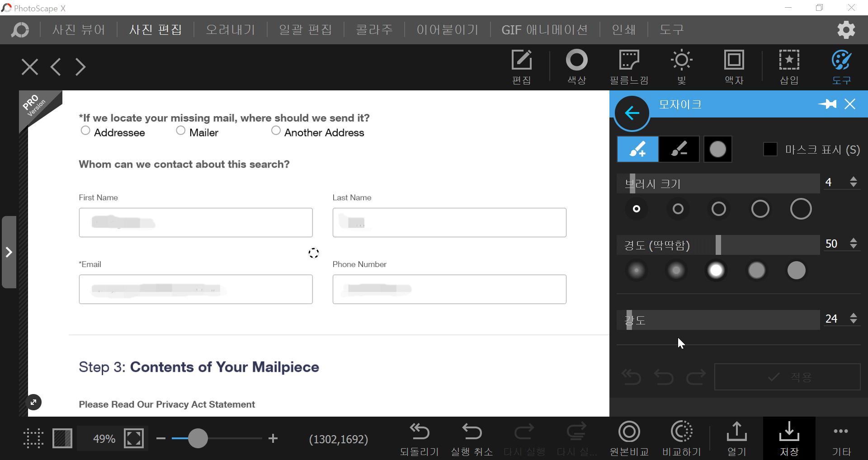Open the 액자 frame panel
The image size is (868, 460).
(x=734, y=67)
